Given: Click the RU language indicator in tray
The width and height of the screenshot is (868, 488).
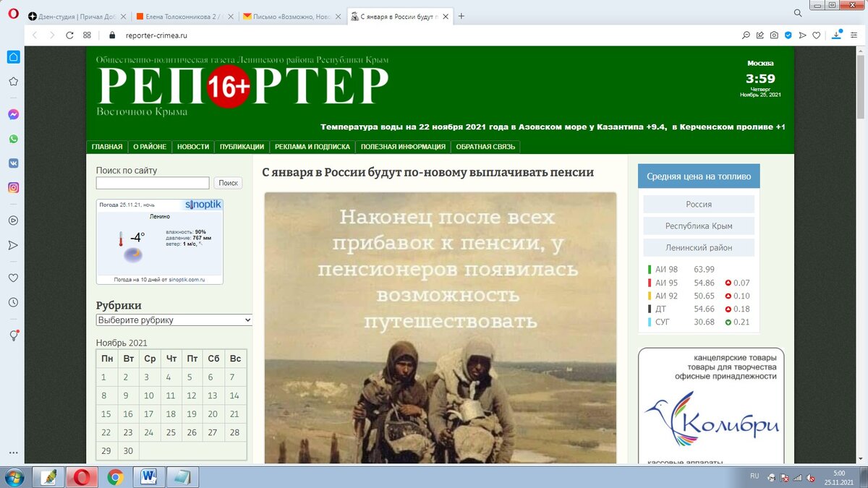Looking at the screenshot, I should (754, 476).
